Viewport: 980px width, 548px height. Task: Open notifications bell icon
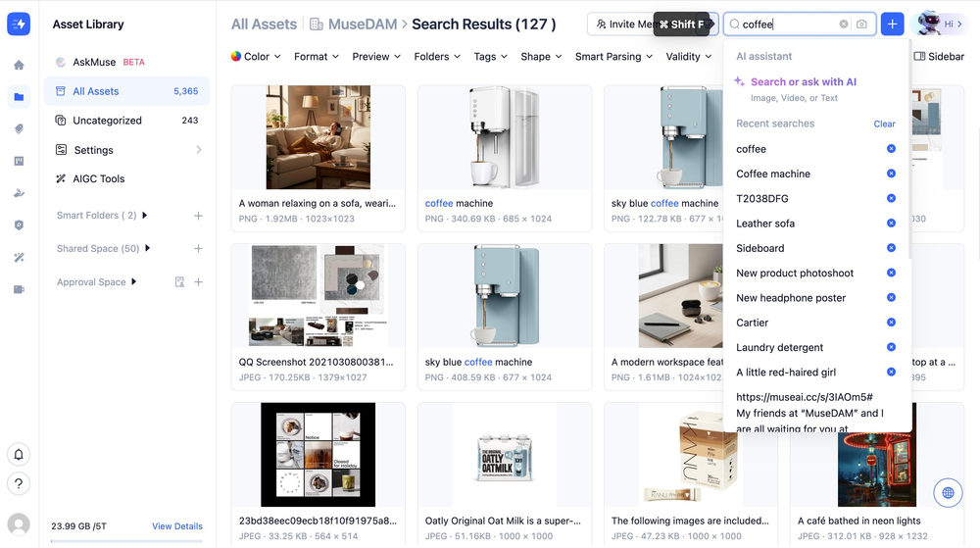coord(19,454)
